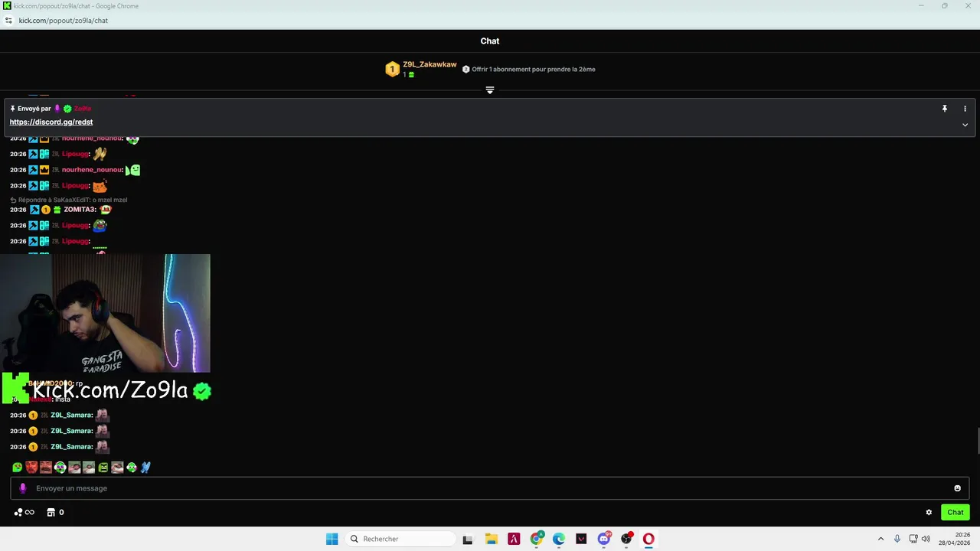Click the ZOMITA3 username in chat
Image resolution: width=980 pixels, height=551 pixels.
pyautogui.click(x=80, y=210)
